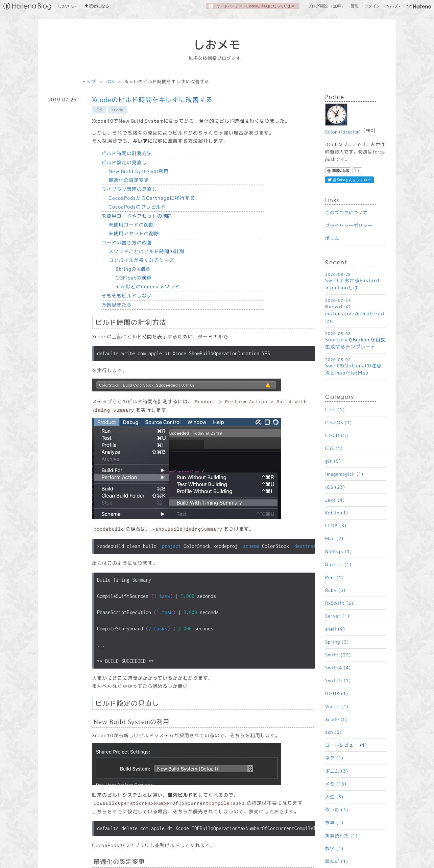Jump to Stringの+結合 entry
The height and width of the screenshot is (868, 434).
click(x=133, y=269)
